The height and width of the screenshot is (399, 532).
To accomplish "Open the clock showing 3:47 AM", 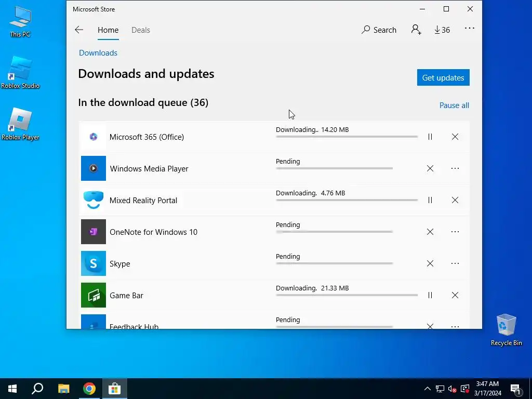I will coord(487,389).
